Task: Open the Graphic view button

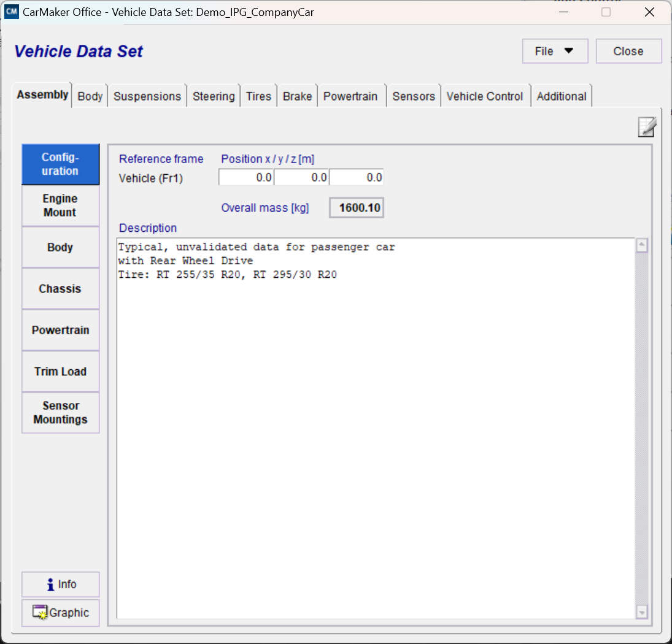Action: (x=60, y=613)
